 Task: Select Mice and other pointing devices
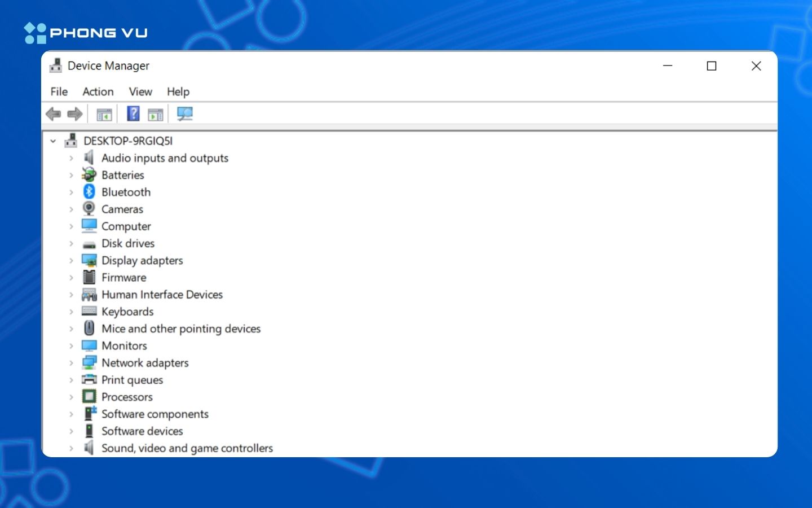click(x=181, y=329)
